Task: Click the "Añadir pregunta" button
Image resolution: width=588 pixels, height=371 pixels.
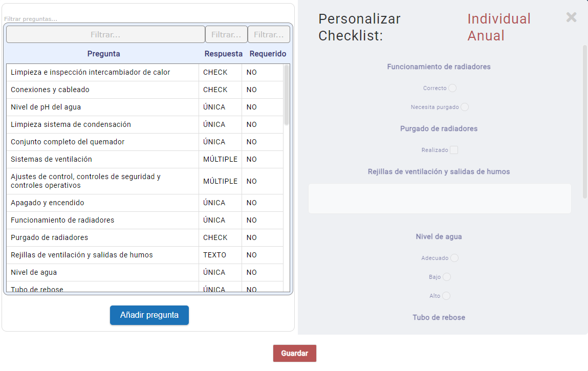Action: (149, 315)
